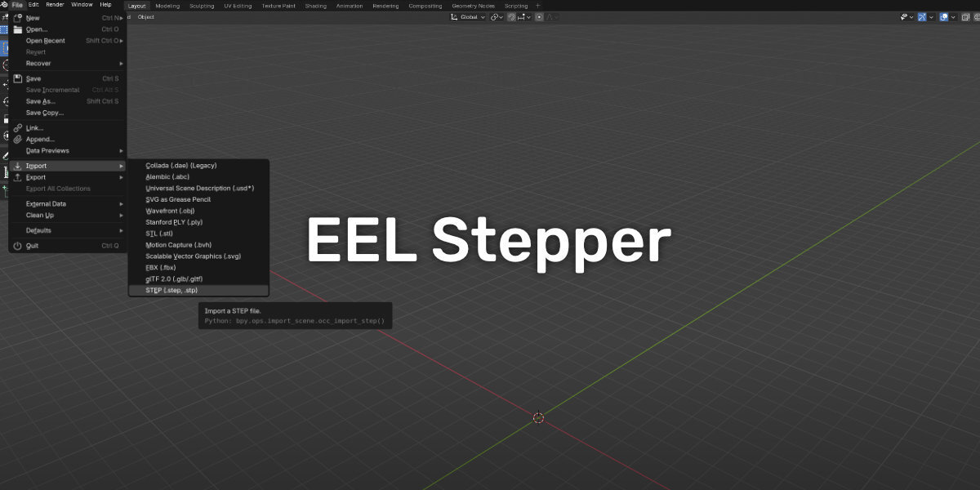
Task: Expand the gizmo options dropdown arrow
Action: 932,17
